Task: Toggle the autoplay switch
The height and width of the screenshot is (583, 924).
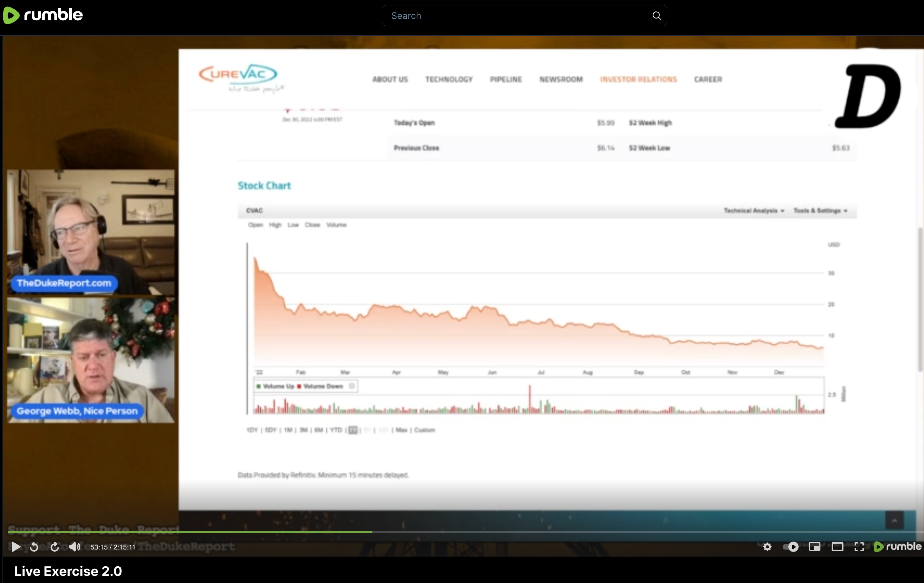Action: (x=791, y=547)
